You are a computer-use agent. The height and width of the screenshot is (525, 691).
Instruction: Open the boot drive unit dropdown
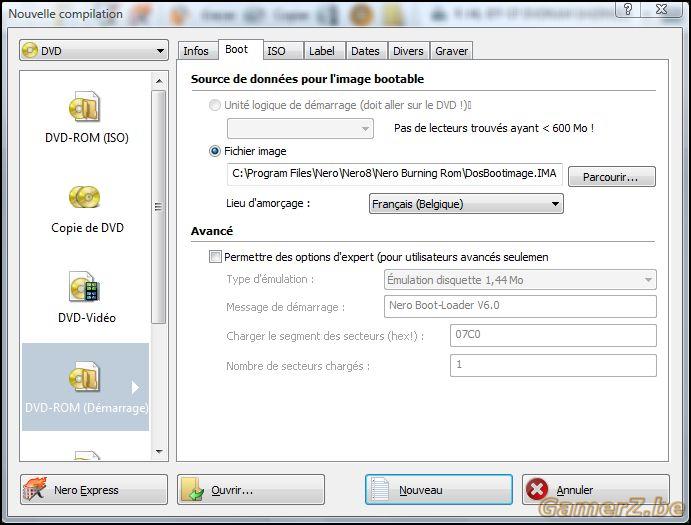(300, 128)
